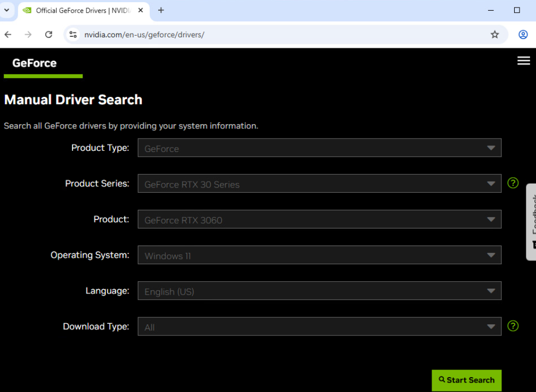This screenshot has width=536, height=392.
Task: Open the hamburger navigation menu
Action: click(523, 61)
